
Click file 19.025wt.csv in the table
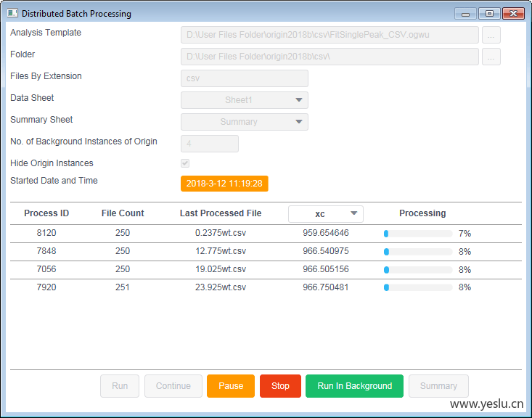[x=221, y=269]
